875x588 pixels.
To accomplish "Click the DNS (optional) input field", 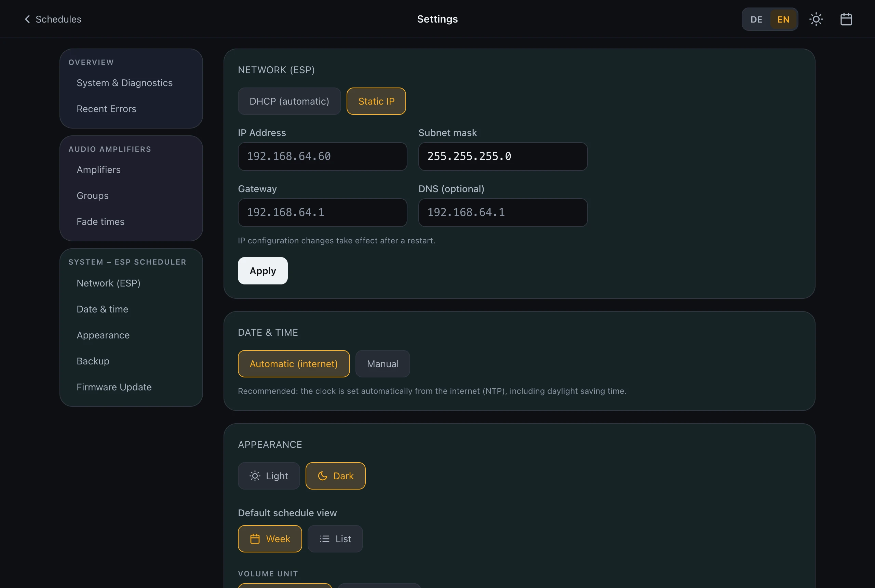I will click(503, 213).
